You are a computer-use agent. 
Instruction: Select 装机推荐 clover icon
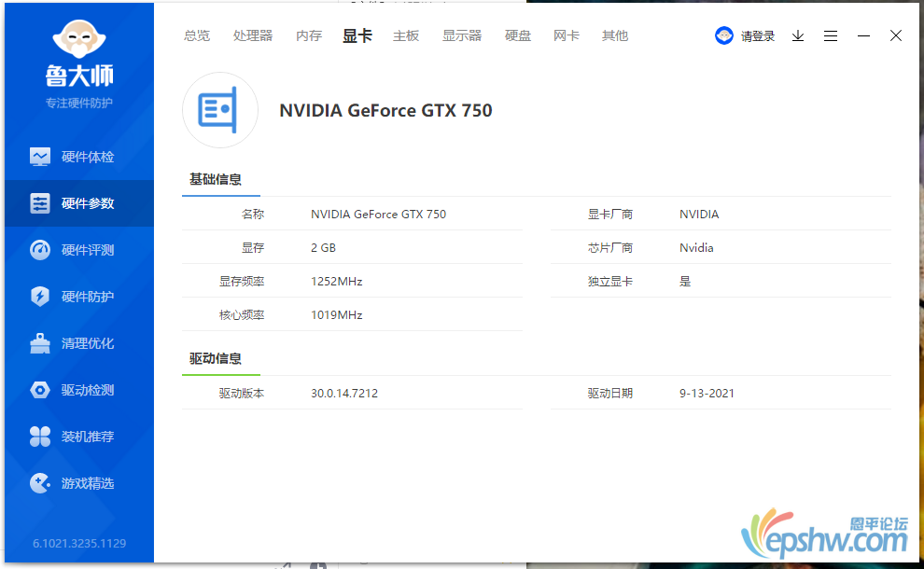tap(40, 437)
